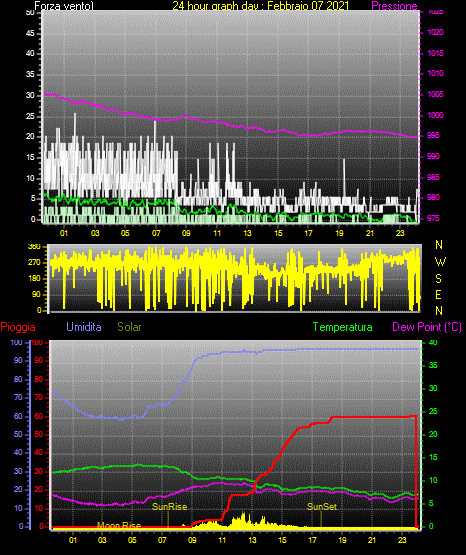Click the 'E' compass direction label
466x555 pixels.
point(438,294)
